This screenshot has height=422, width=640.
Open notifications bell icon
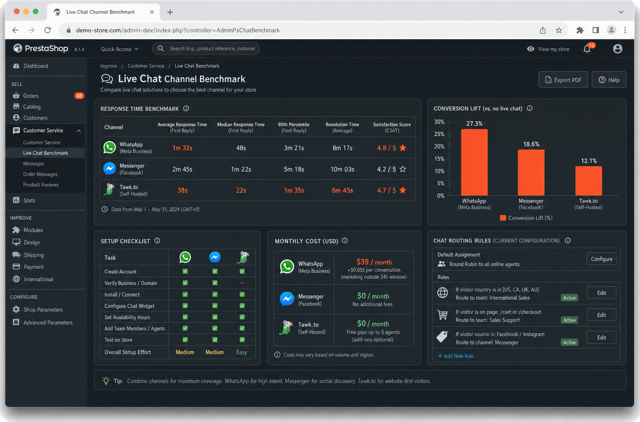(587, 49)
